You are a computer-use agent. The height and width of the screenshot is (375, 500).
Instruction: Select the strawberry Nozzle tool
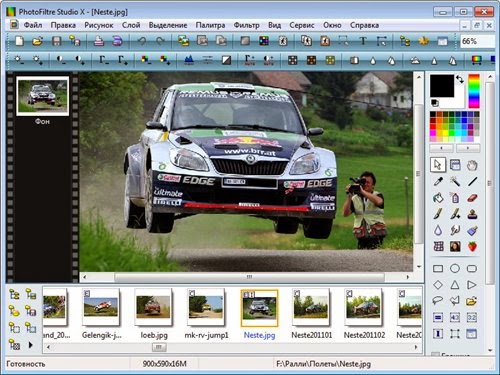pyautogui.click(x=472, y=247)
